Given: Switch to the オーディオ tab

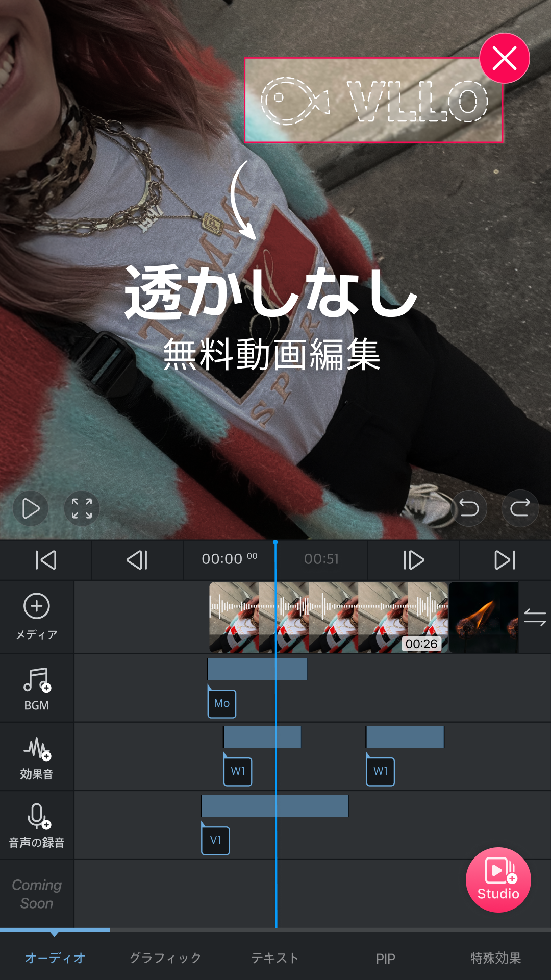Looking at the screenshot, I should 55,958.
